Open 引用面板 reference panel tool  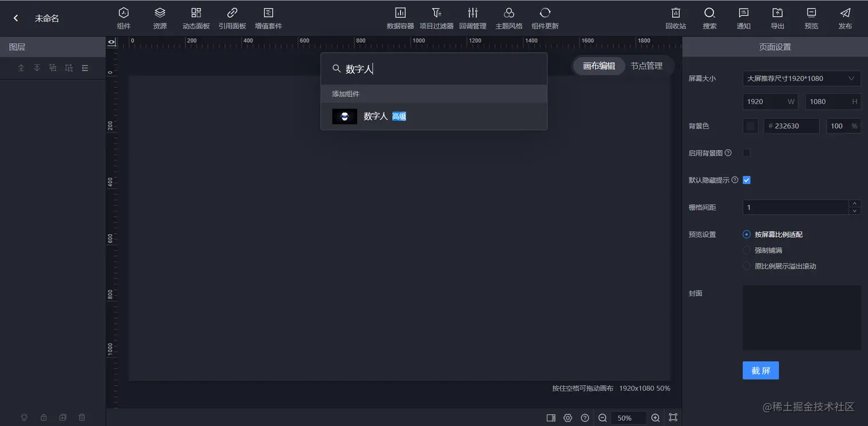pos(232,18)
